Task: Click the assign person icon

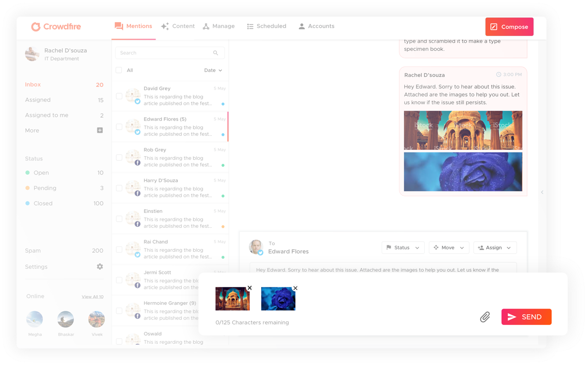Action: (x=481, y=248)
